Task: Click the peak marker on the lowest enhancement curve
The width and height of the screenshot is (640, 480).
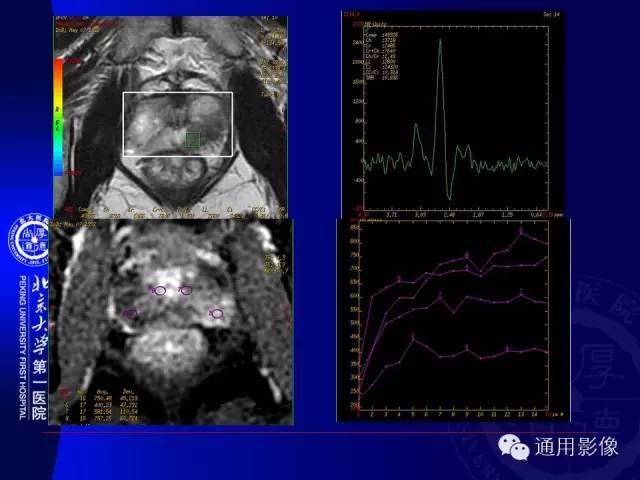Action: click(413, 337)
